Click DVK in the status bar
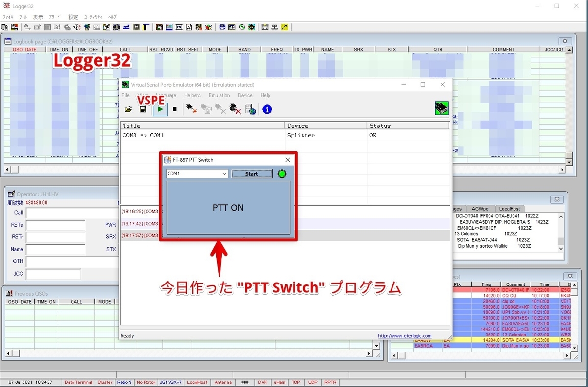The height and width of the screenshot is (387, 588). click(262, 382)
